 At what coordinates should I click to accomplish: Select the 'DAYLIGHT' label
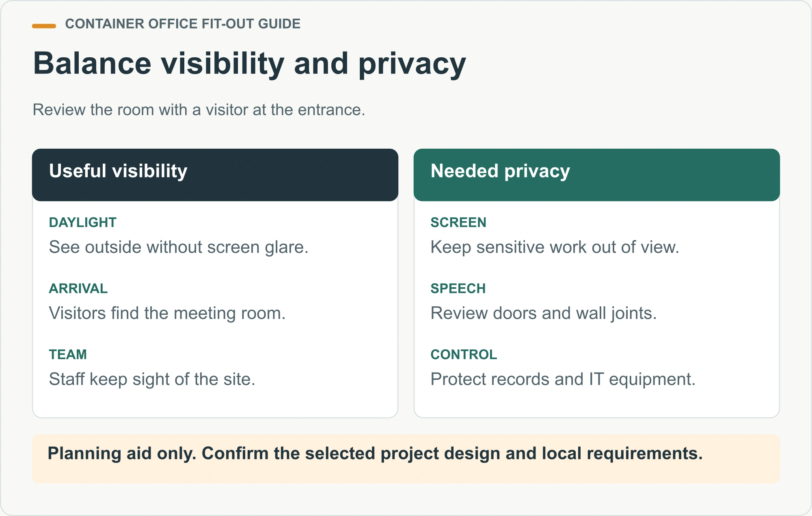point(83,222)
